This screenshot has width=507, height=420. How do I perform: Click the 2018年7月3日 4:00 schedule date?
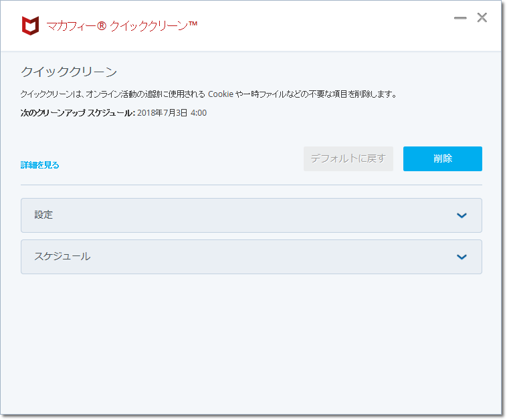[x=172, y=113]
